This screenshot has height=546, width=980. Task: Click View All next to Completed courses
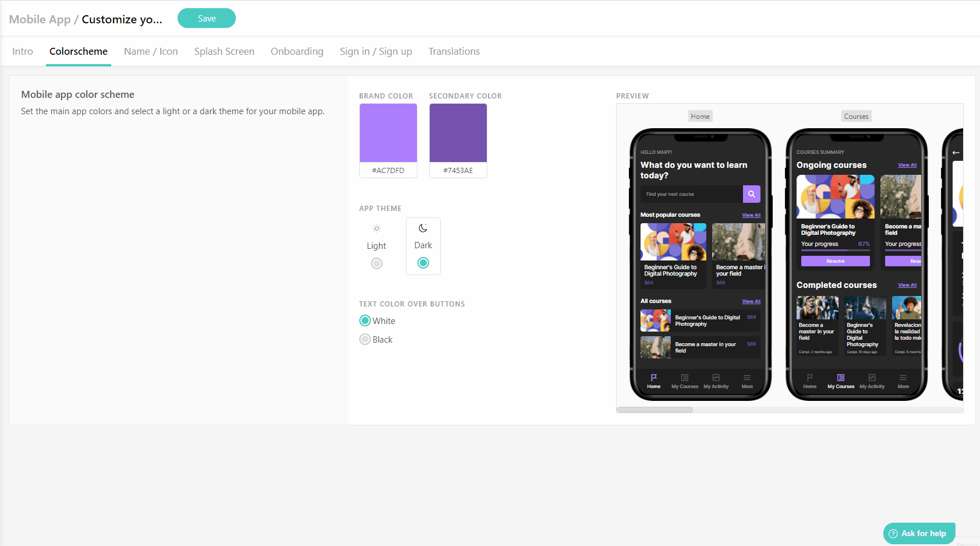click(907, 285)
